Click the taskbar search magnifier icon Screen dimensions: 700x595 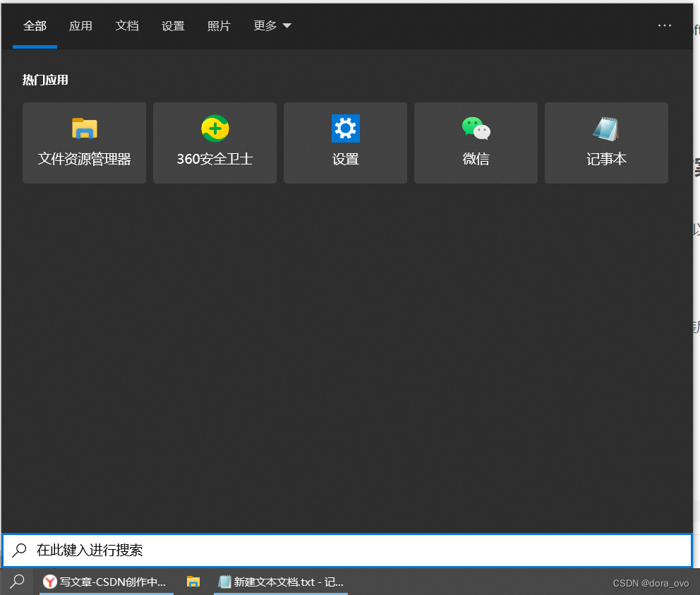coord(17,582)
